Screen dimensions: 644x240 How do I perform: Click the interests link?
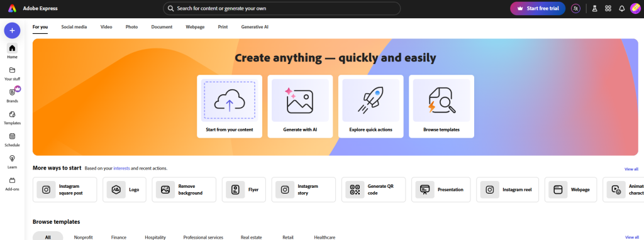(121, 168)
